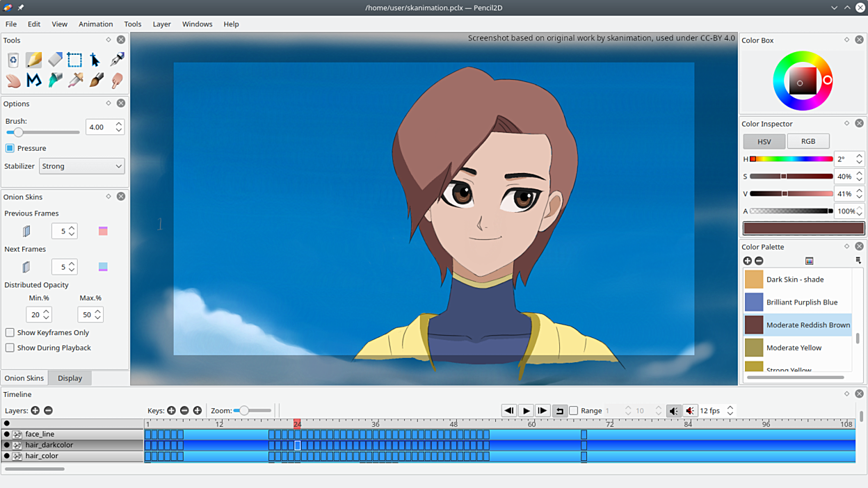Image resolution: width=868 pixels, height=488 pixels.
Task: Activate the Eyedropper tool
Action: pos(76,81)
